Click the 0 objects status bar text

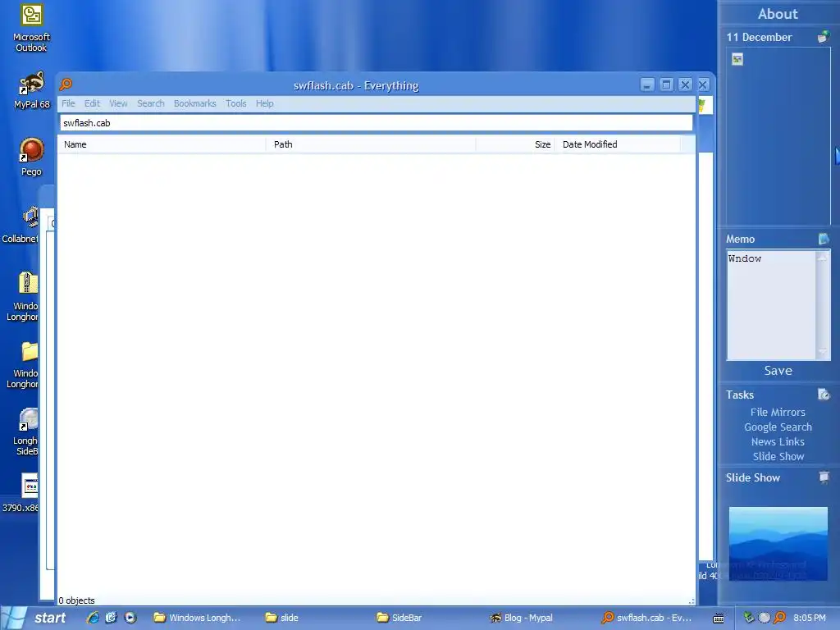[x=76, y=600]
